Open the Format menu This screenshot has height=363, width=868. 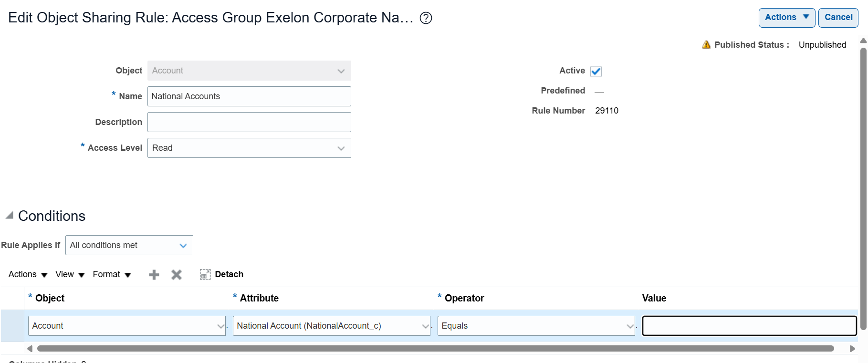pyautogui.click(x=112, y=274)
